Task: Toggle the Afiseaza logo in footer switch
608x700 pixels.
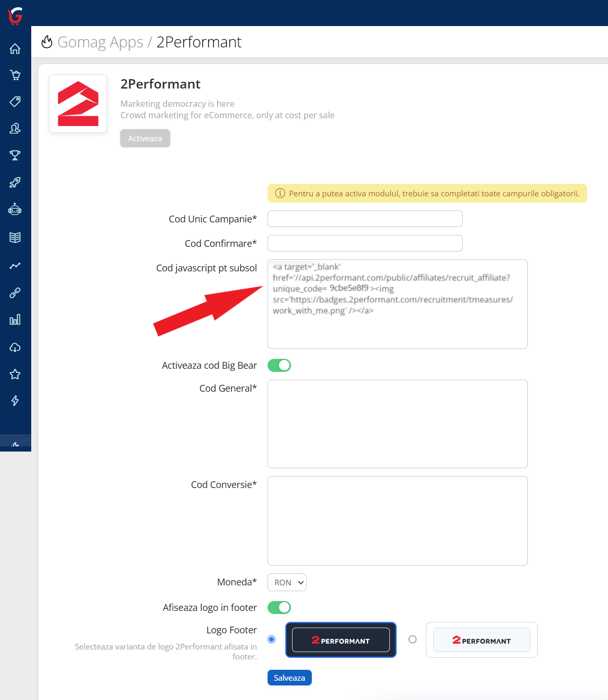Action: [279, 607]
